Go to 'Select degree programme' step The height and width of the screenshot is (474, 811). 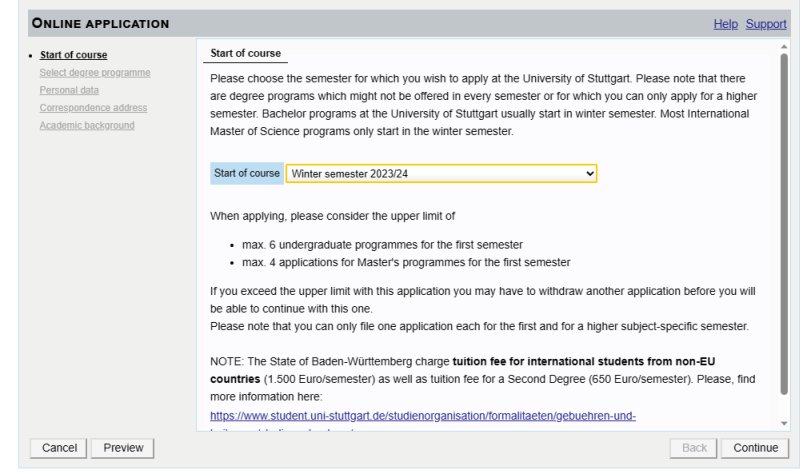[x=94, y=73]
